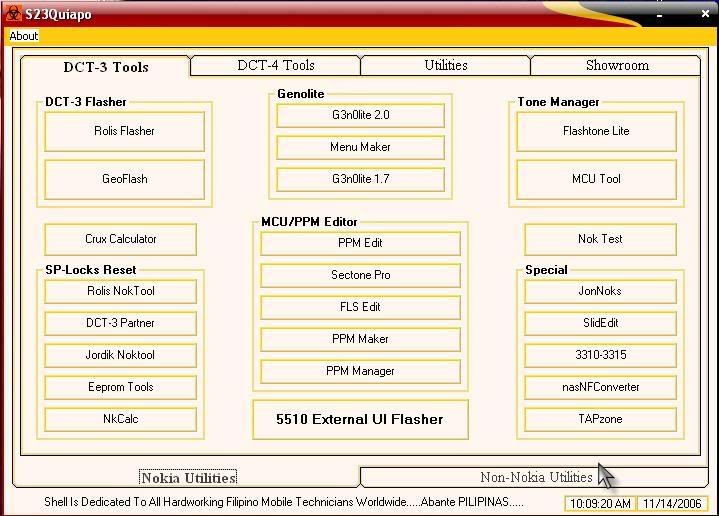
Task: Open Eeprom Tools
Action: point(120,387)
